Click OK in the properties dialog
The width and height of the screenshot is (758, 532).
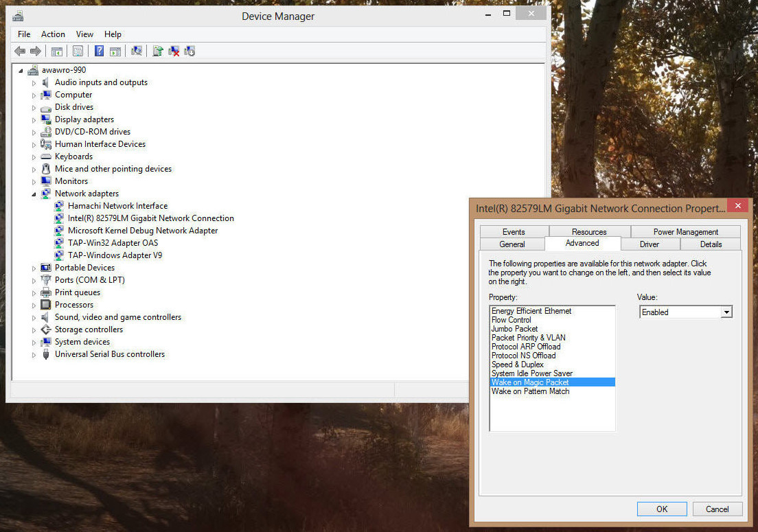coord(661,509)
